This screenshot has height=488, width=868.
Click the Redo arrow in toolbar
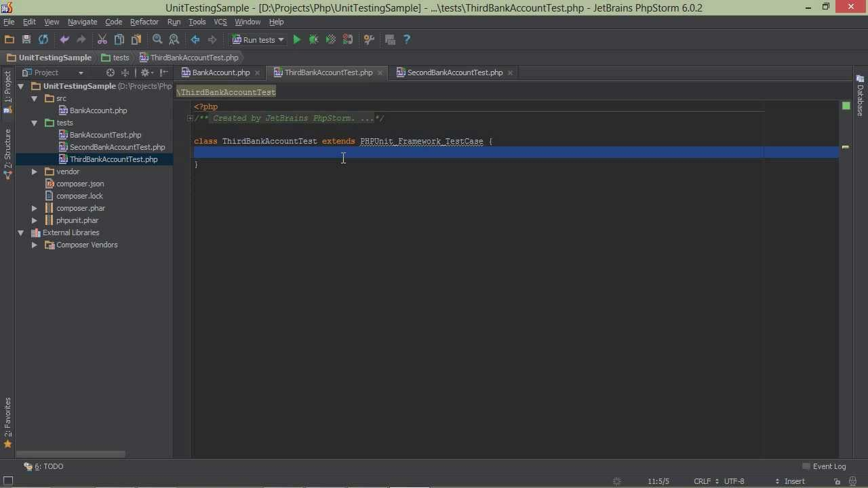tap(81, 40)
